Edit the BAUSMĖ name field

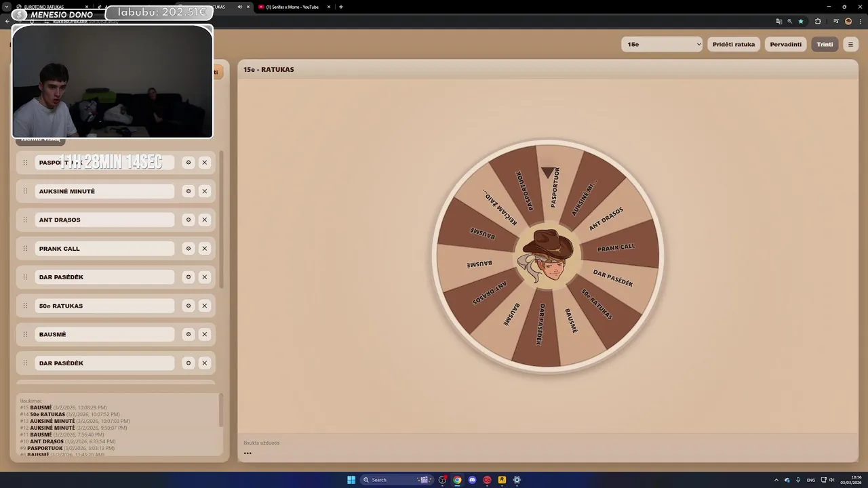click(x=104, y=334)
